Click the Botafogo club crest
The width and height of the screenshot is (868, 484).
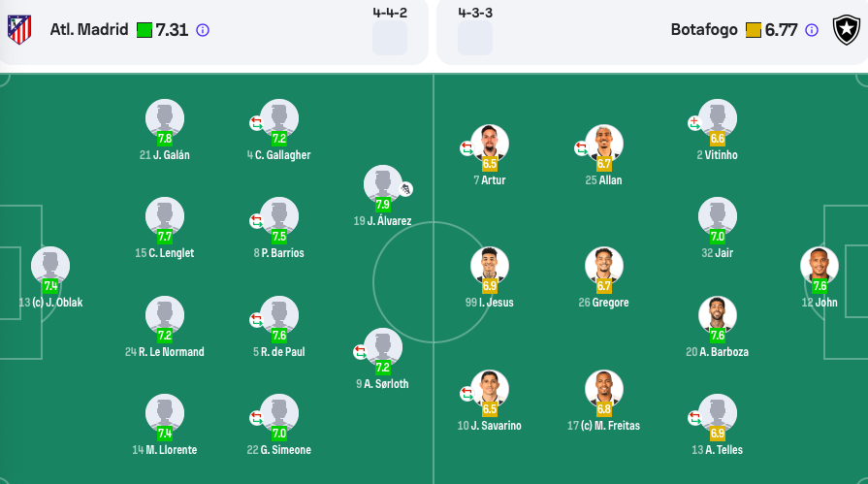click(x=847, y=30)
